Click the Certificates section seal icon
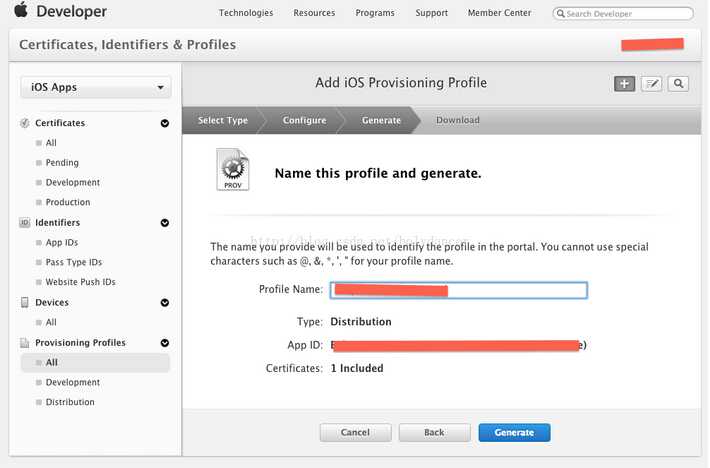The width and height of the screenshot is (710, 468). point(24,123)
